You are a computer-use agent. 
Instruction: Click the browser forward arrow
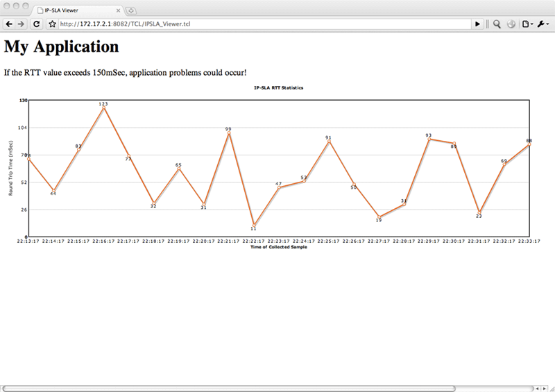[22, 24]
